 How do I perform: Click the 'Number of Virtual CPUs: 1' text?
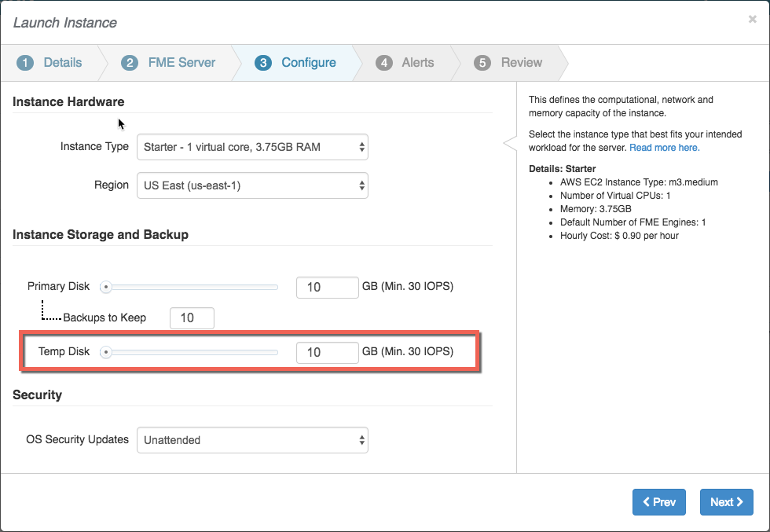[x=615, y=196]
